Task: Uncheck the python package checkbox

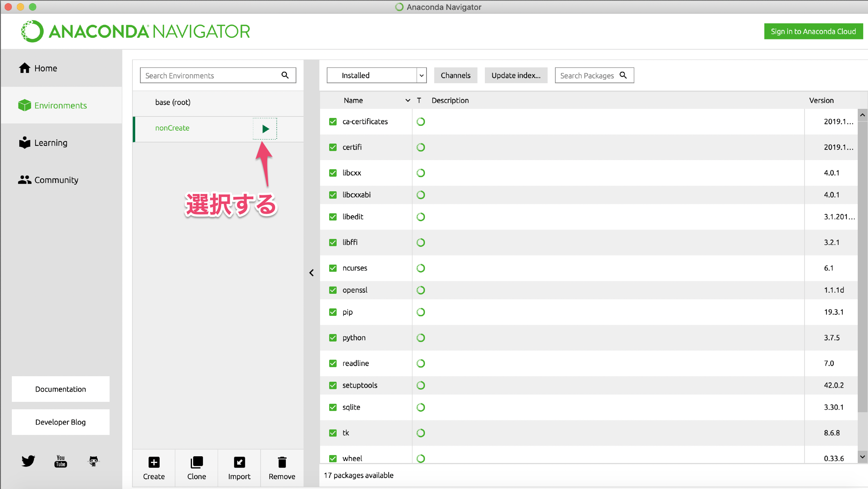Action: (x=333, y=338)
